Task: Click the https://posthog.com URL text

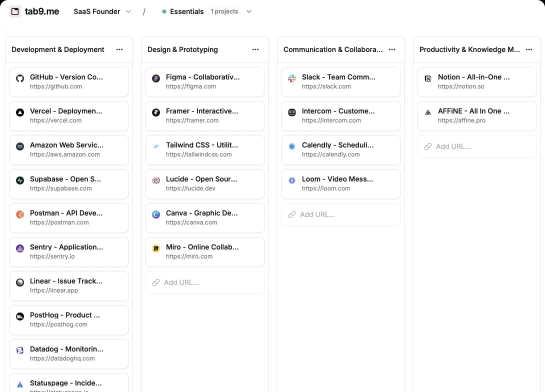Action: pyautogui.click(x=58, y=324)
